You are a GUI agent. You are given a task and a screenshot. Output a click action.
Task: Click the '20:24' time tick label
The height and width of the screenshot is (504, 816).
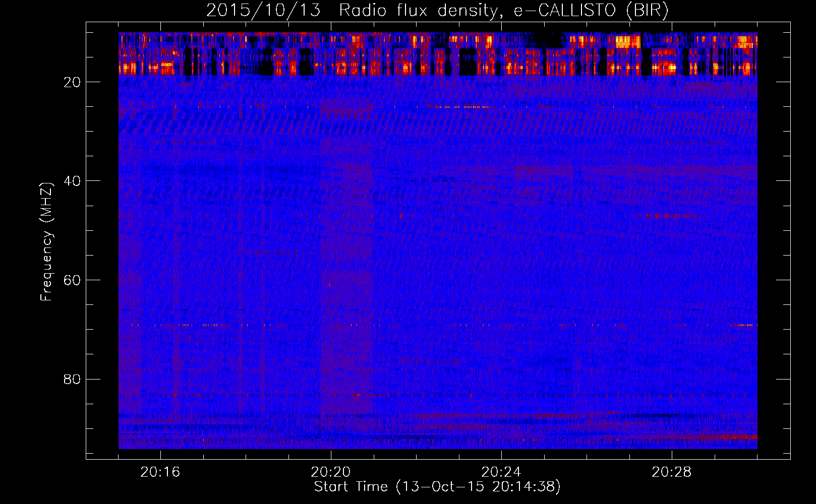click(x=501, y=472)
